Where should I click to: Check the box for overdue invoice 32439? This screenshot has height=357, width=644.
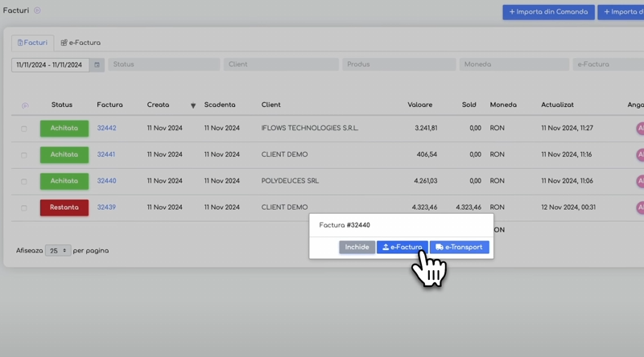[x=24, y=208]
